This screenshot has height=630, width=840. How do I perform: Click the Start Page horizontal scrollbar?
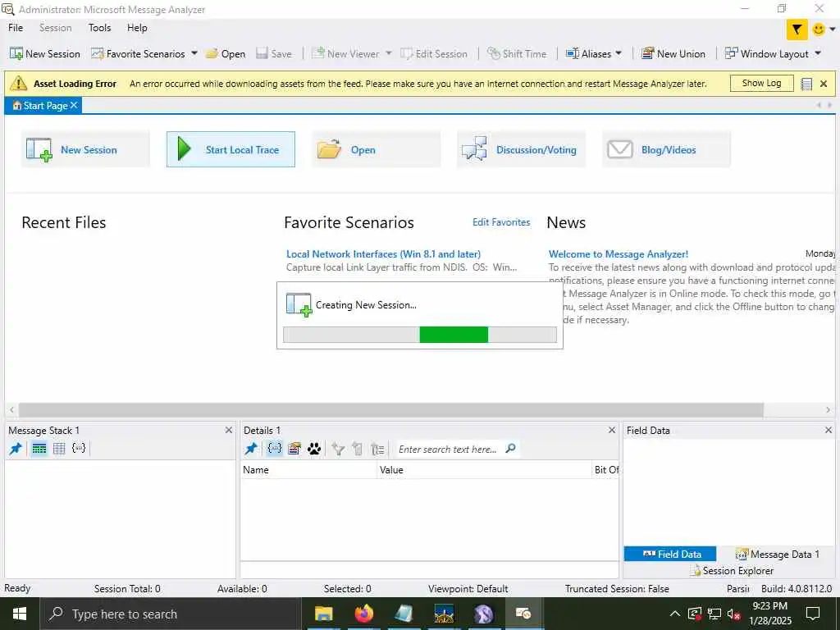pos(391,410)
